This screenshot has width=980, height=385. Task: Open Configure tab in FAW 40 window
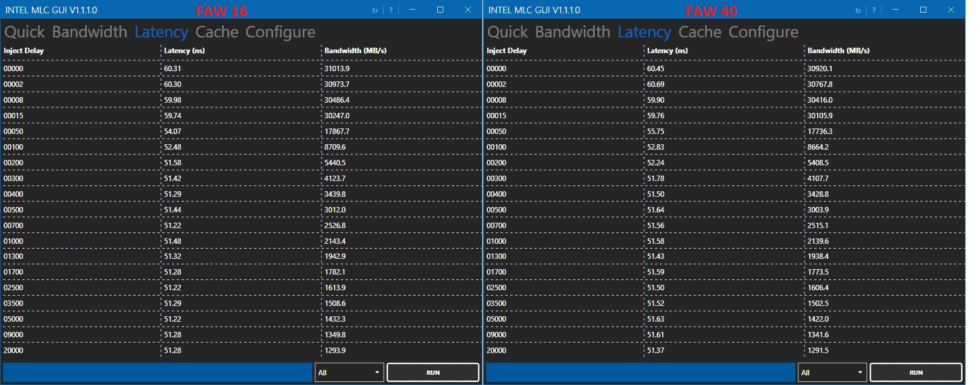763,32
